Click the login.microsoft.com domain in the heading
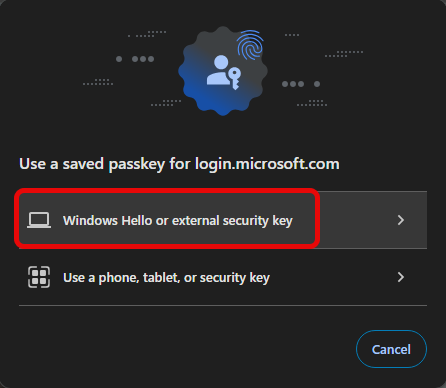 click(x=267, y=164)
